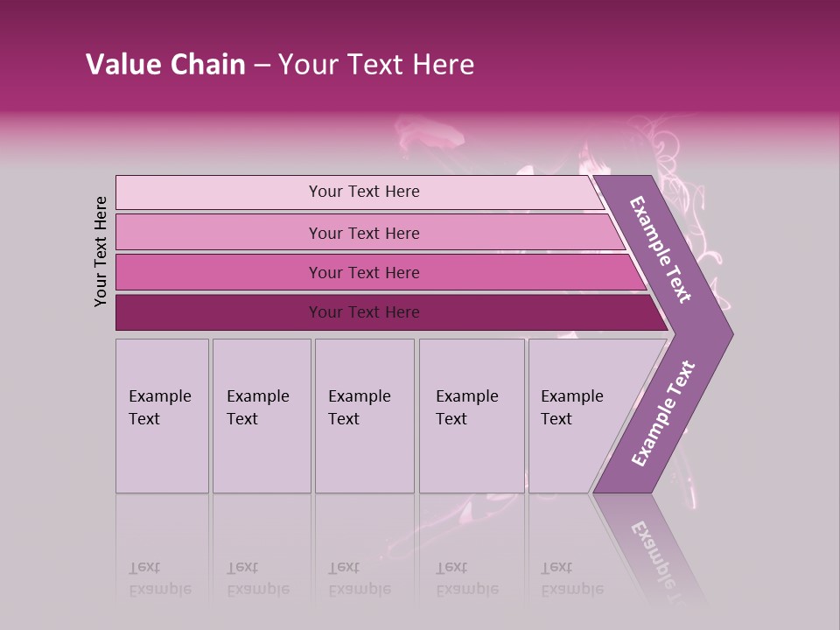Click the dark maroon fourth 'Your Text Here' bar
The width and height of the screenshot is (840, 630).
click(x=363, y=312)
